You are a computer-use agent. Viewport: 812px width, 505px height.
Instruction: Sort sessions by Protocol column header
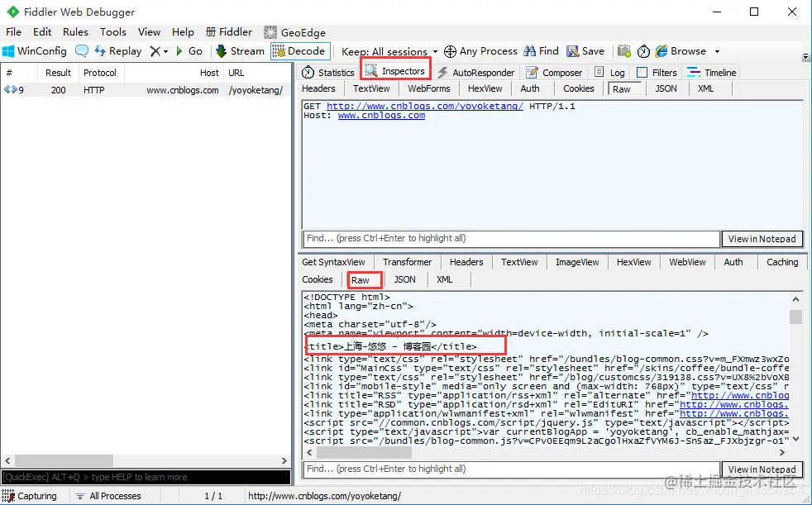100,73
